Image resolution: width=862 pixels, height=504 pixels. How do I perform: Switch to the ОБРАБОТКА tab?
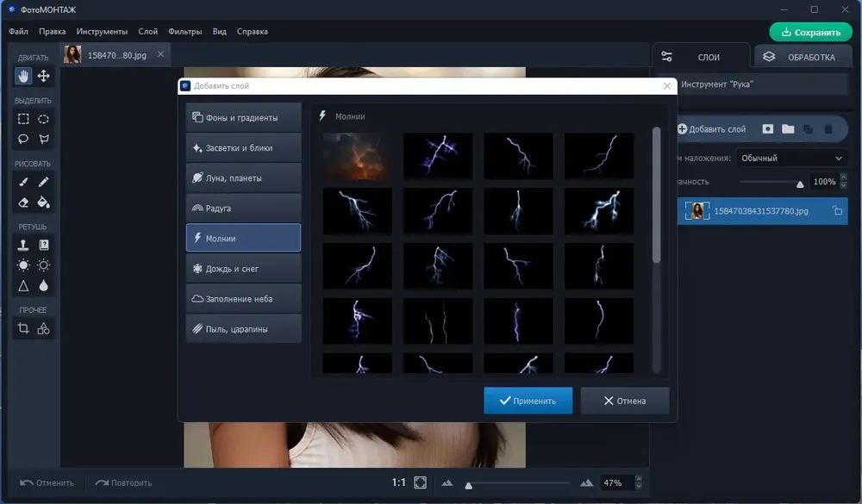[x=803, y=57]
